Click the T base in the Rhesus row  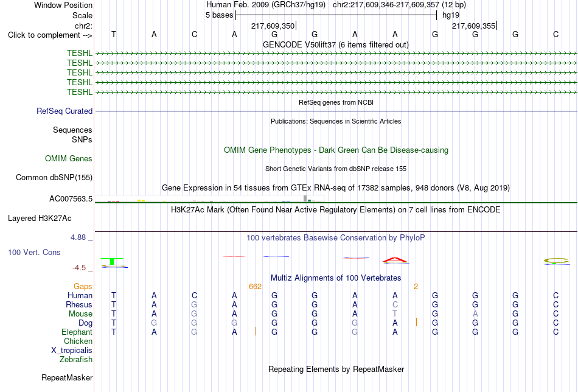[x=114, y=304]
